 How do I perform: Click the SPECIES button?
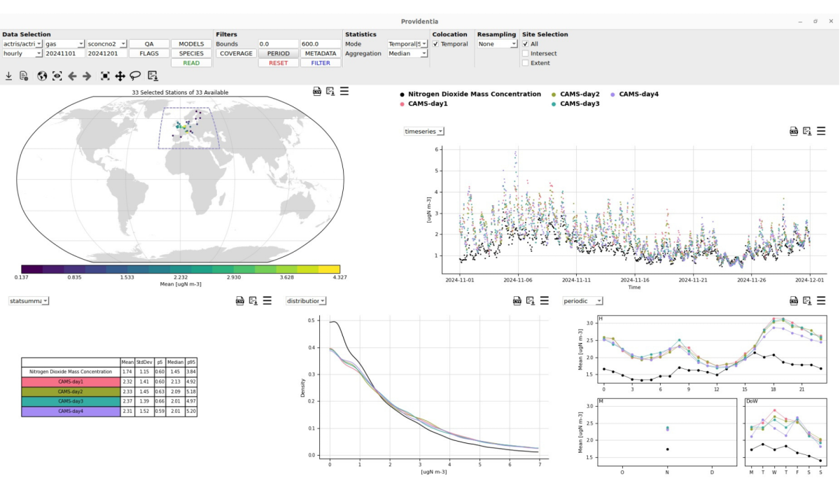coord(191,53)
